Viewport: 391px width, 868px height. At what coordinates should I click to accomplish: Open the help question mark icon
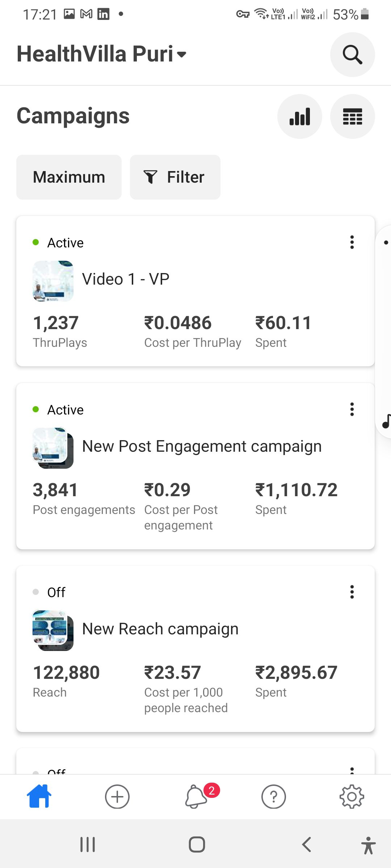[x=273, y=796]
